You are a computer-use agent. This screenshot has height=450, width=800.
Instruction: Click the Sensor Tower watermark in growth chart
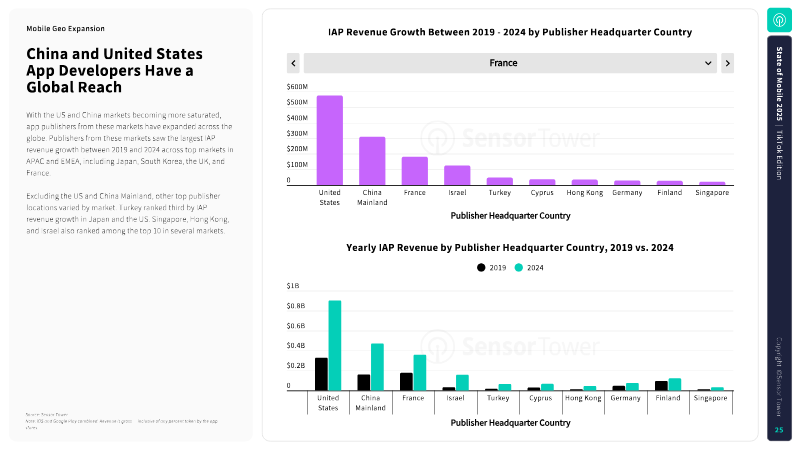pos(495,137)
